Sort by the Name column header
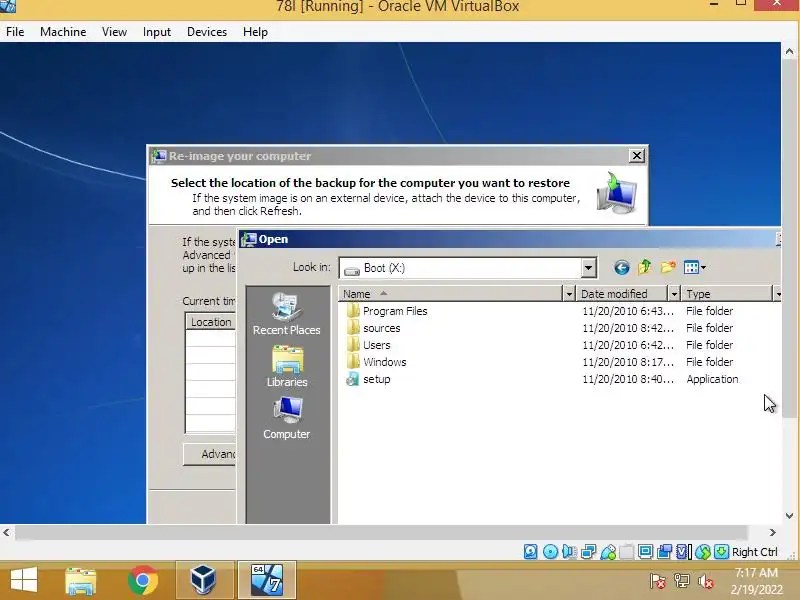Image resolution: width=800 pixels, height=600 pixels. click(451, 294)
